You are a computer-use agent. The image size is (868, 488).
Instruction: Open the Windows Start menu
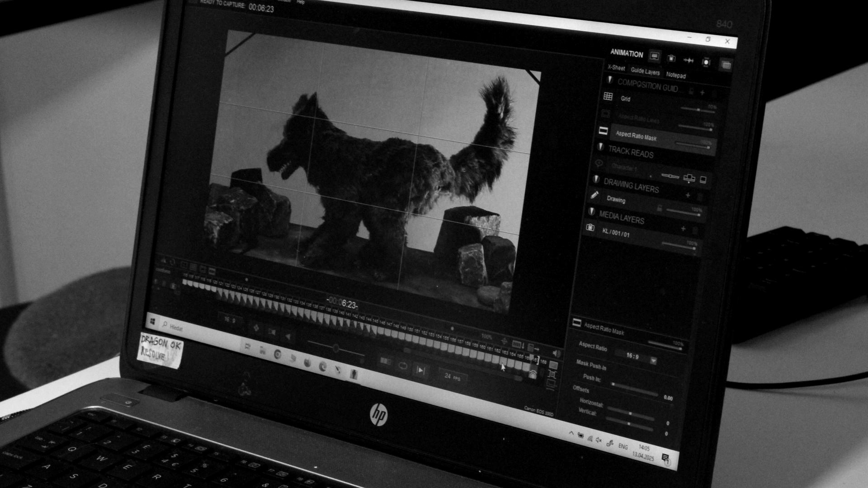coord(152,321)
